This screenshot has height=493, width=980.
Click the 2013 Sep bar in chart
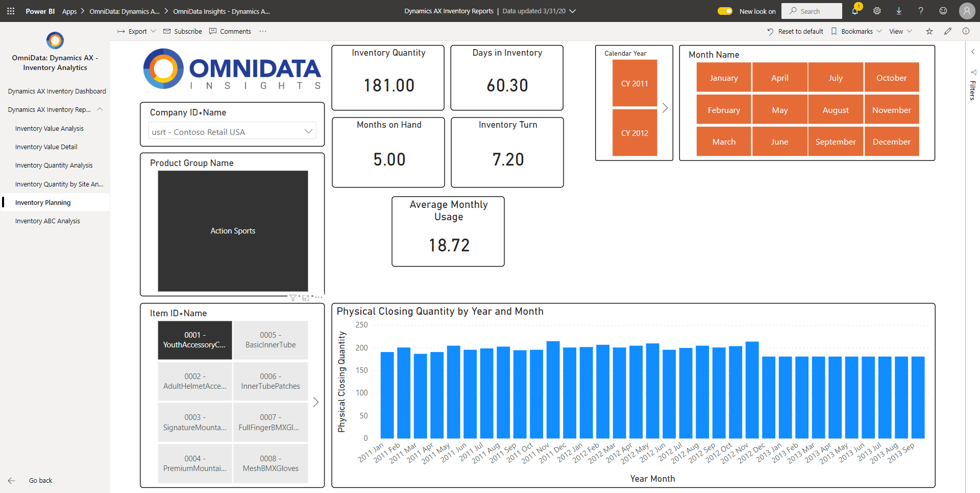point(918,397)
